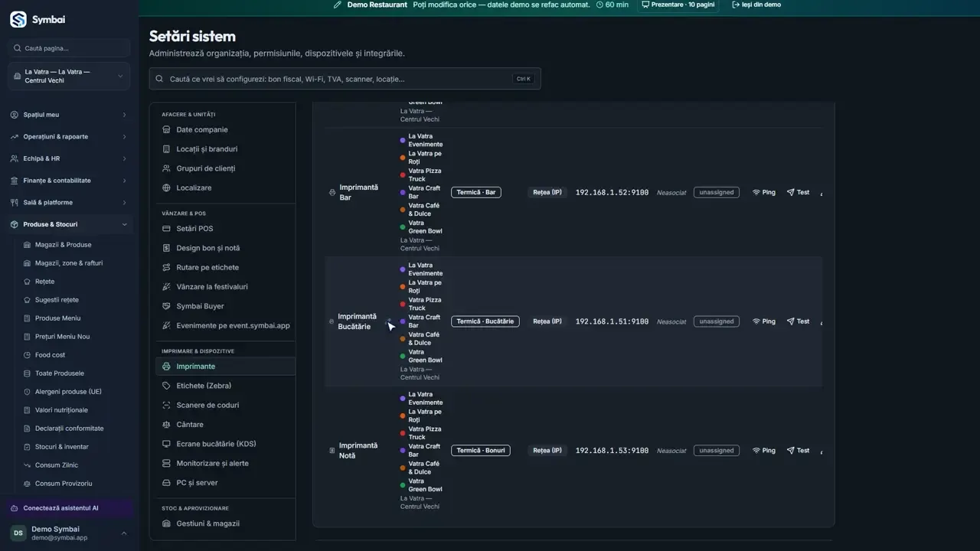The width and height of the screenshot is (980, 551).
Task: Click the Locații și branduri icon
Action: 167,149
